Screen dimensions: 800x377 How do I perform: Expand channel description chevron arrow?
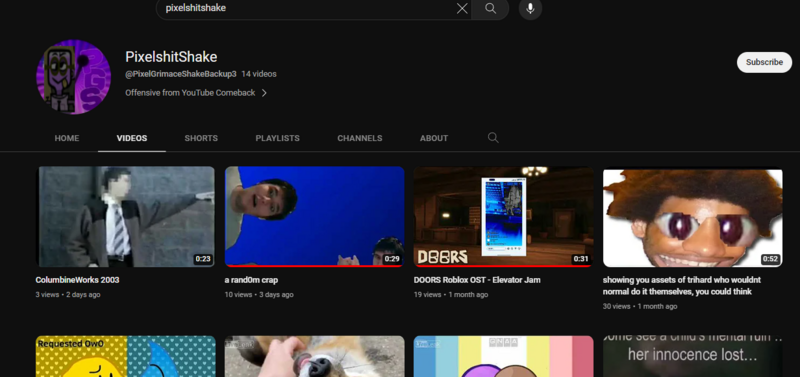point(264,93)
